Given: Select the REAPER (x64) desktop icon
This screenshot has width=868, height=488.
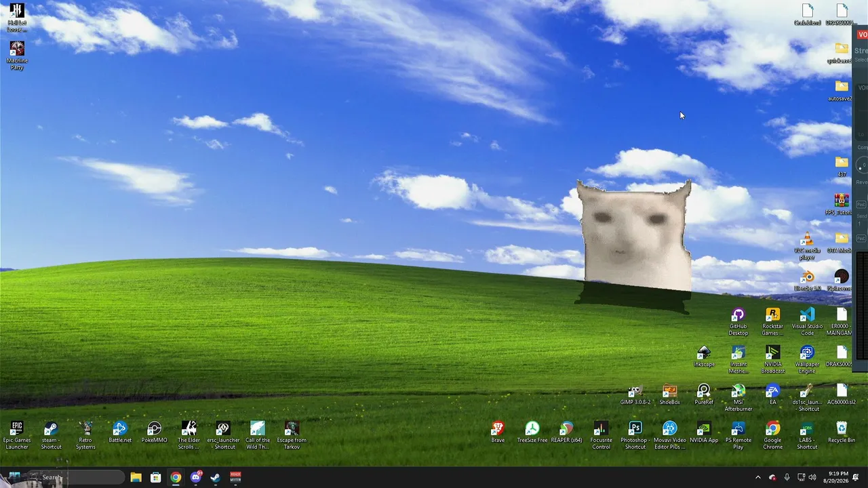Looking at the screenshot, I should point(566,432).
